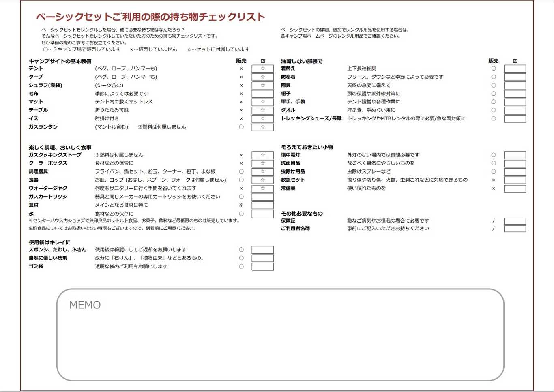Check the 保険証 checkbox
Image resolution: width=554 pixels, height=392 pixels.
515,221
